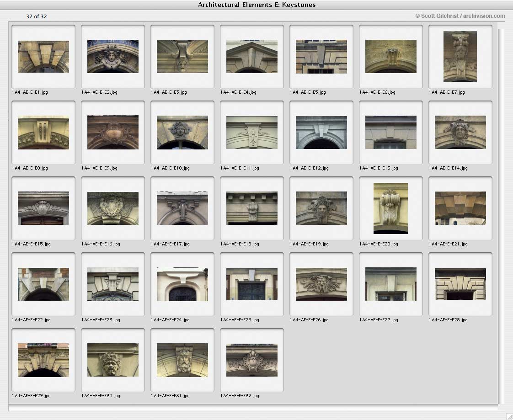The width and height of the screenshot is (513, 420).
Task: Select the file name text 1A4-AE-E-E16.jpg
Action: point(101,244)
